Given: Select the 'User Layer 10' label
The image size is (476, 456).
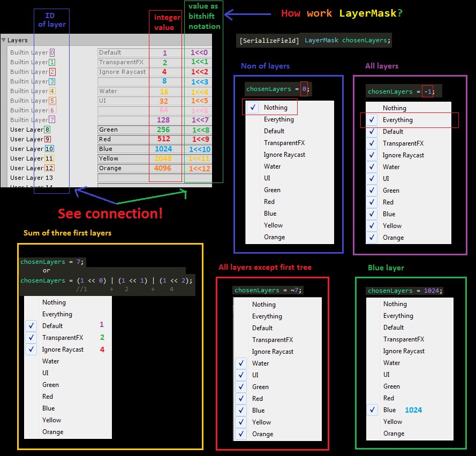Looking at the screenshot, I should coord(32,149).
